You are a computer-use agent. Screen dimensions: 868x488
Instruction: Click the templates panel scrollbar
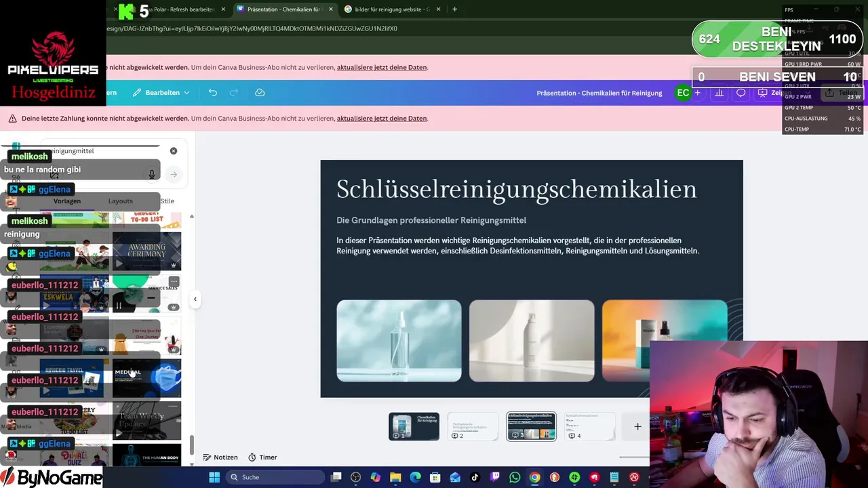point(191,445)
